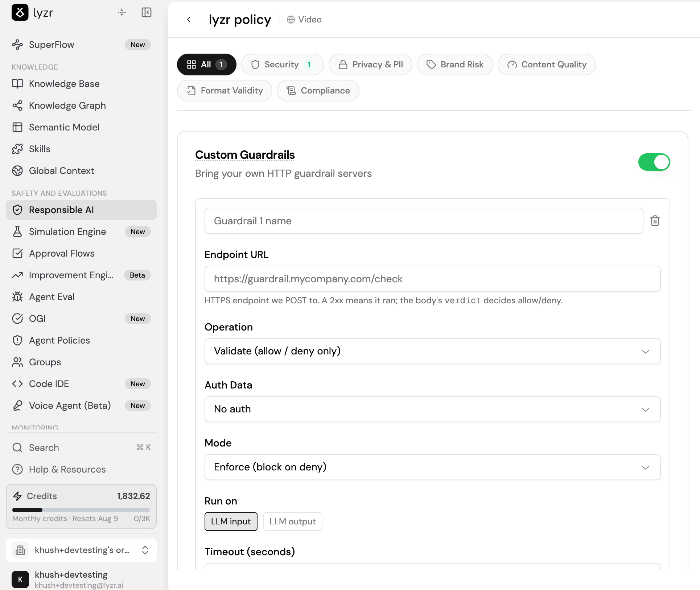Open Voice Agent (Beta) icon
The image size is (700, 590).
point(17,406)
